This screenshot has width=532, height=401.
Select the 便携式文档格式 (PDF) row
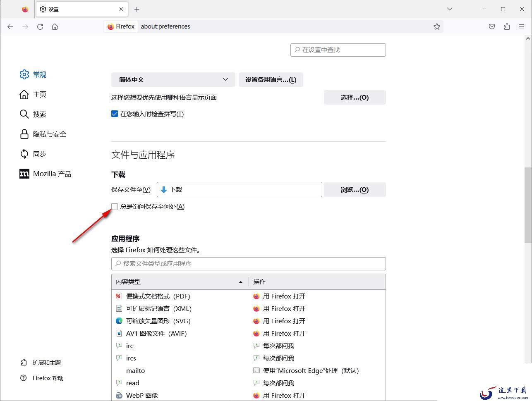tap(249, 296)
